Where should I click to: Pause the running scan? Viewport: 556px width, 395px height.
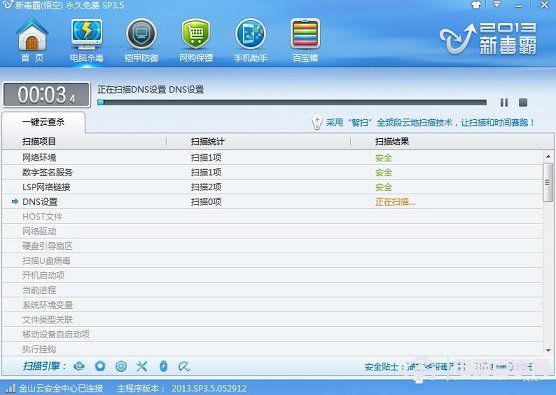(x=504, y=102)
